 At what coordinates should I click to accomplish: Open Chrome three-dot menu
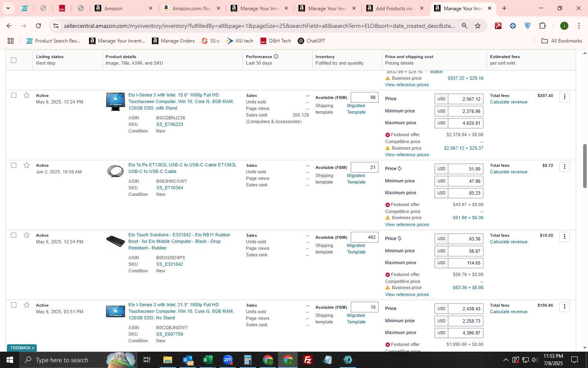coord(579,26)
